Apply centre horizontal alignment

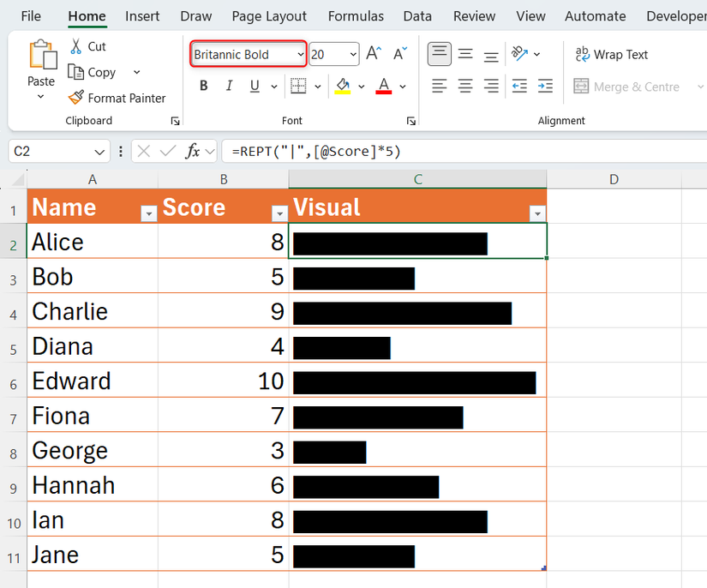click(464, 86)
